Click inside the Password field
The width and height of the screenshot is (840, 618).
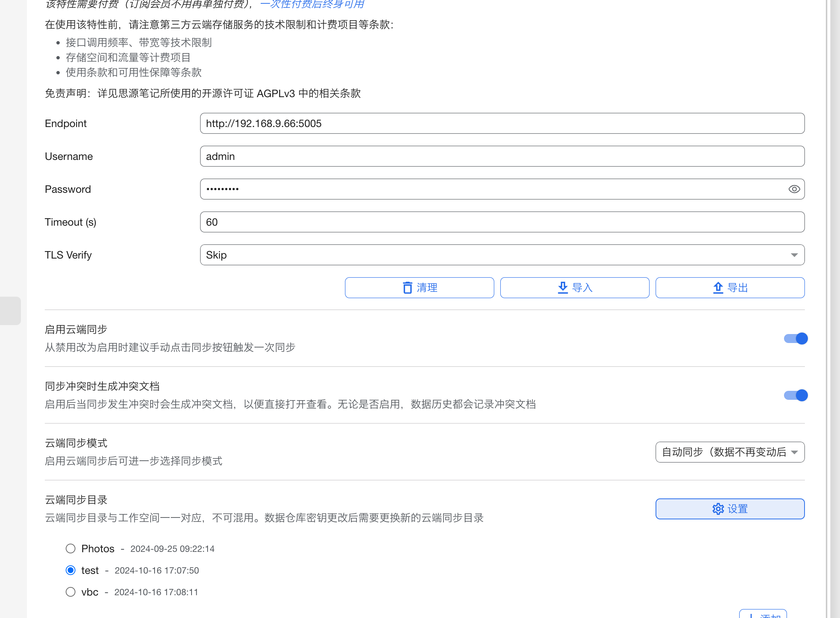click(x=486, y=189)
